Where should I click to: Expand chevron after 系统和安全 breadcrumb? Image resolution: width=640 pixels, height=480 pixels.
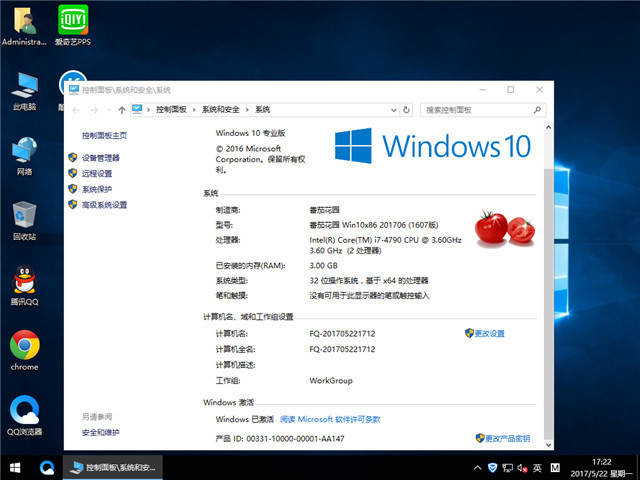[247, 110]
